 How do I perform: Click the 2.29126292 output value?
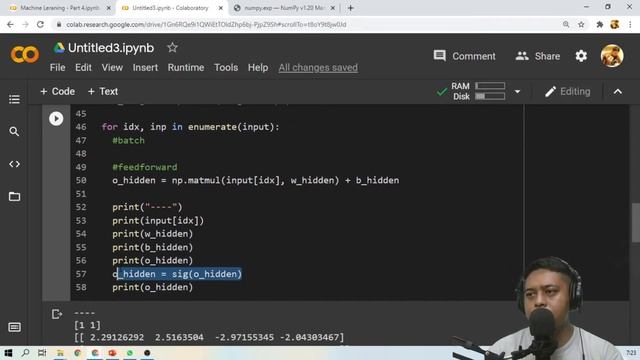point(117,338)
